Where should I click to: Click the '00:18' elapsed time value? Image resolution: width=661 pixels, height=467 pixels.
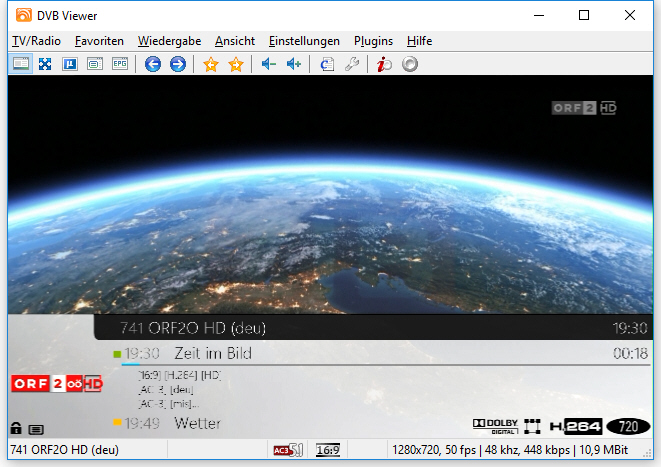[630, 353]
